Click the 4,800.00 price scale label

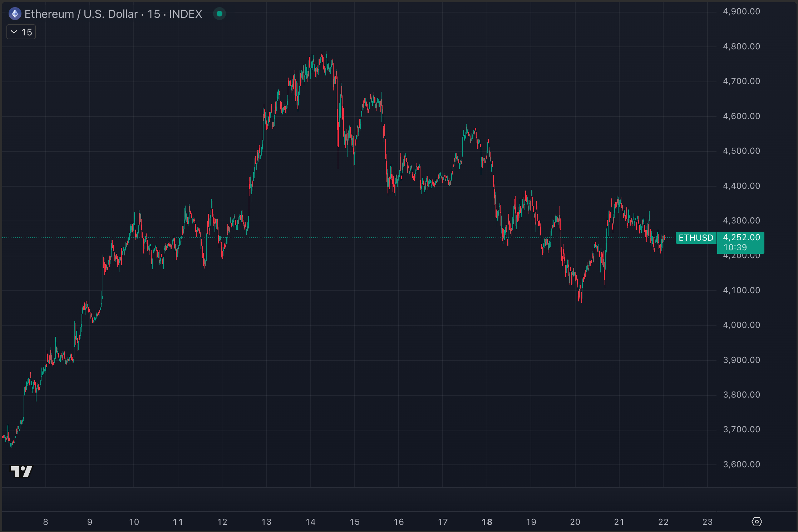[x=741, y=46]
